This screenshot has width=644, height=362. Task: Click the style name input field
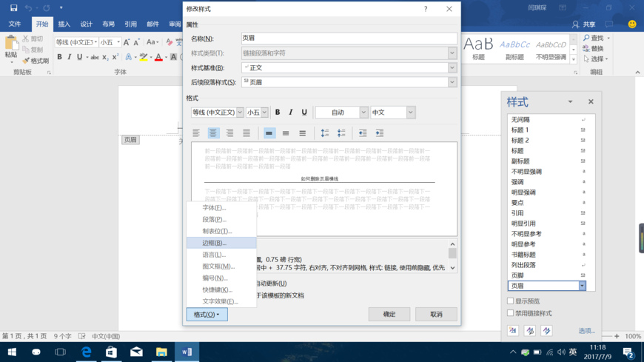coord(349,38)
